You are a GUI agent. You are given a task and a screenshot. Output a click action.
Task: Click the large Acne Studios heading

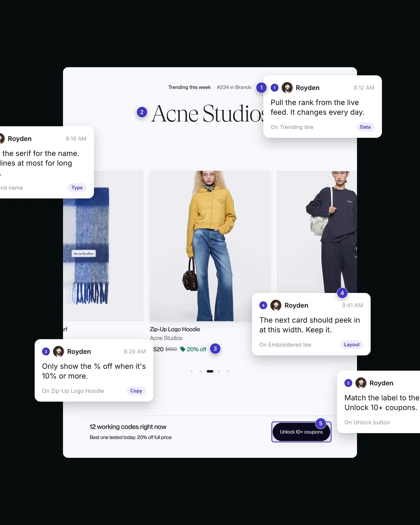[207, 114]
